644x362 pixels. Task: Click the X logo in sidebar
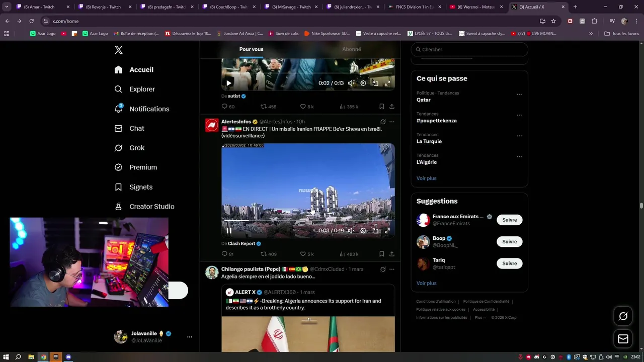click(119, 50)
